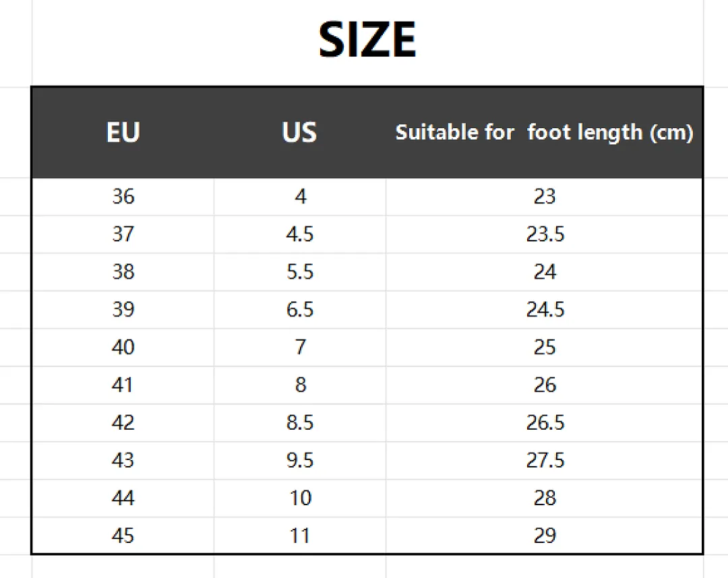Select the cell with EU size 38
Viewport: 728px width, 578px height.
coord(123,272)
